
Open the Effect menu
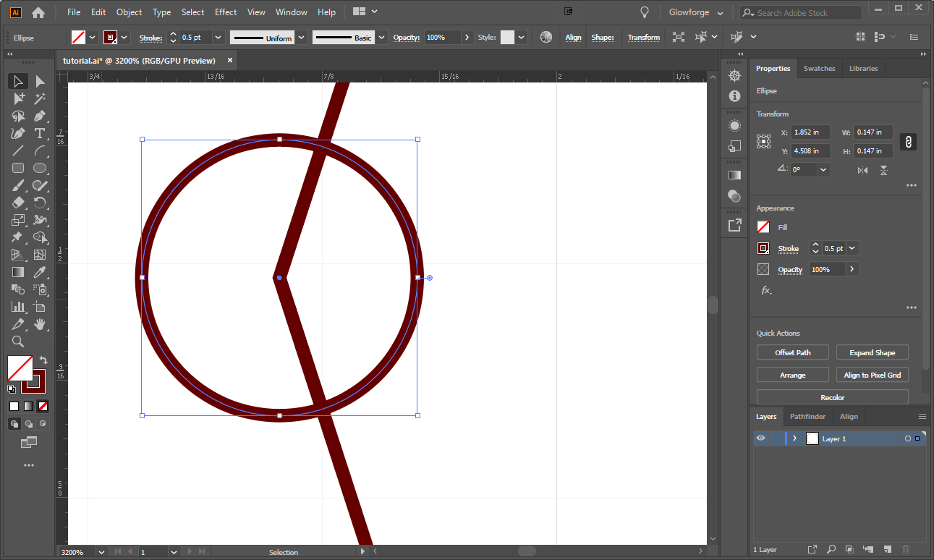coord(226,12)
